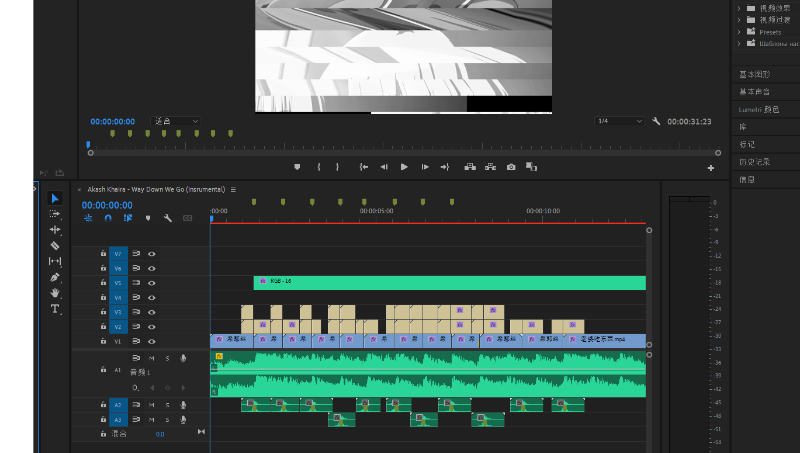Open the Essential Sound panel tab
The height and width of the screenshot is (453, 800).
pyautogui.click(x=755, y=92)
